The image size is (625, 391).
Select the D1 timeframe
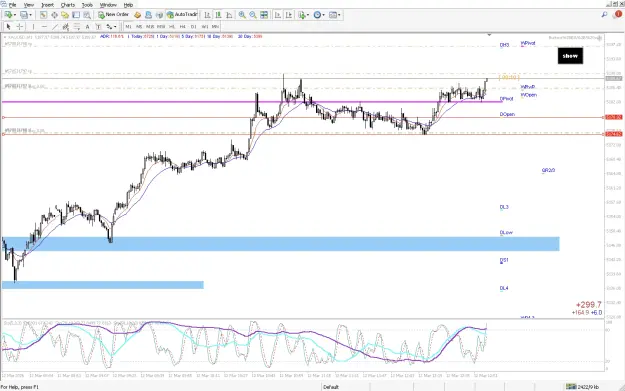coord(193,27)
